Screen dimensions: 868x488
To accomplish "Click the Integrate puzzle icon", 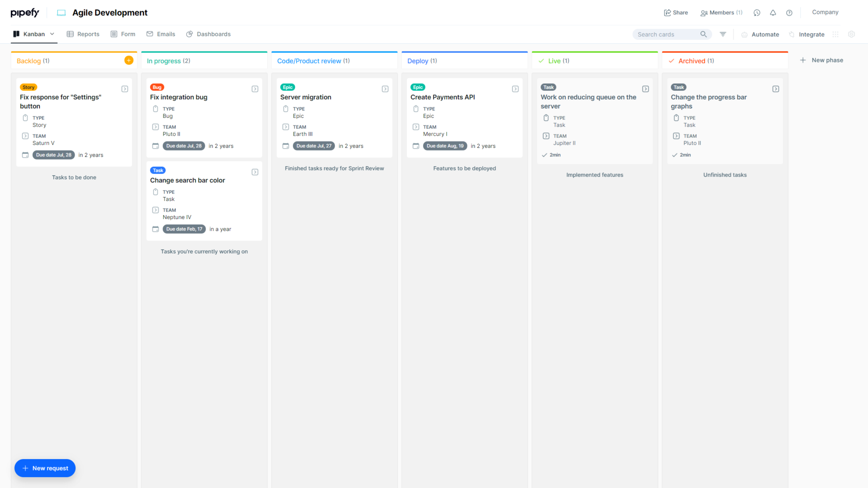I will click(791, 34).
